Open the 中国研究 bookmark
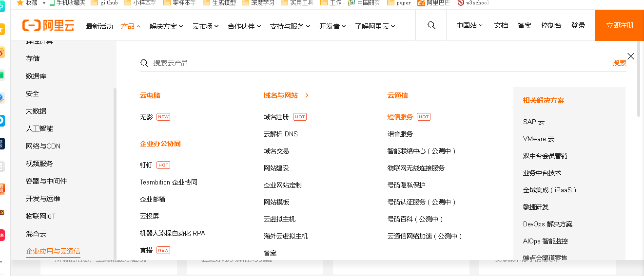 coord(364,2)
